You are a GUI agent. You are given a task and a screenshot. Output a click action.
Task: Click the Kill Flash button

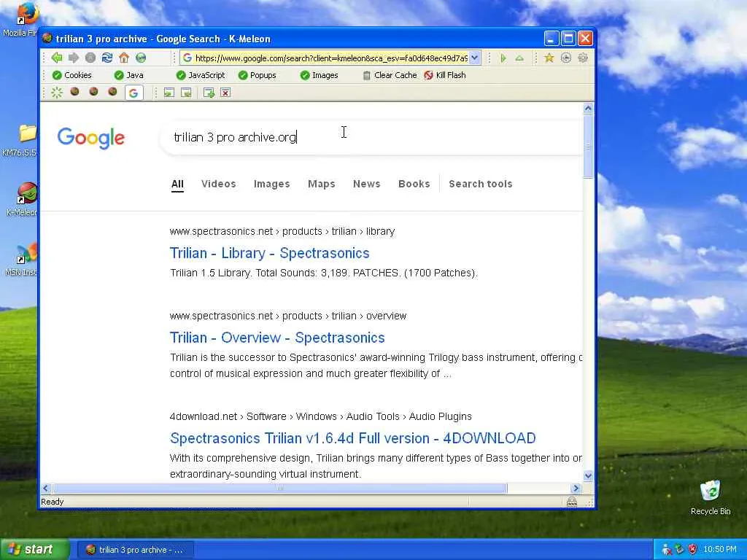(x=445, y=75)
